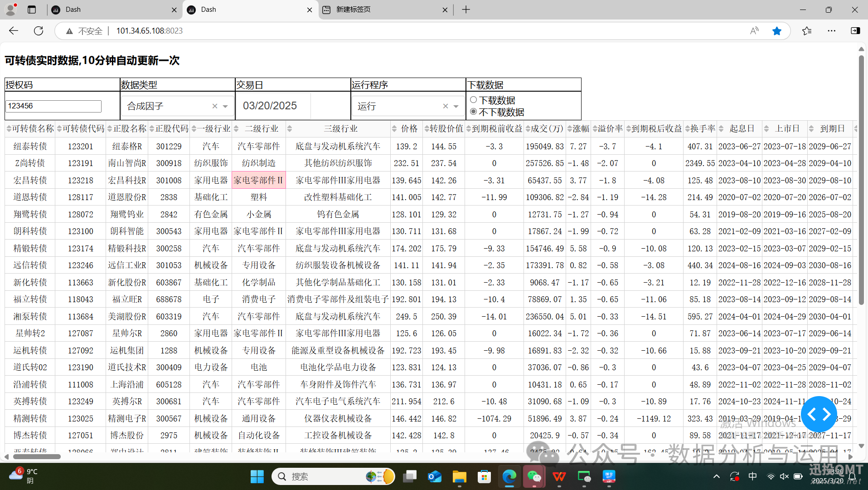Viewport: 868px width, 490px height.
Task: Open a new browser tab
Action: [466, 10]
